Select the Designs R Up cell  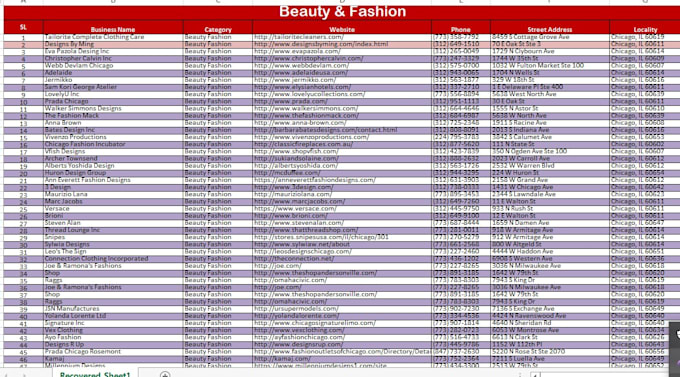(x=113, y=345)
